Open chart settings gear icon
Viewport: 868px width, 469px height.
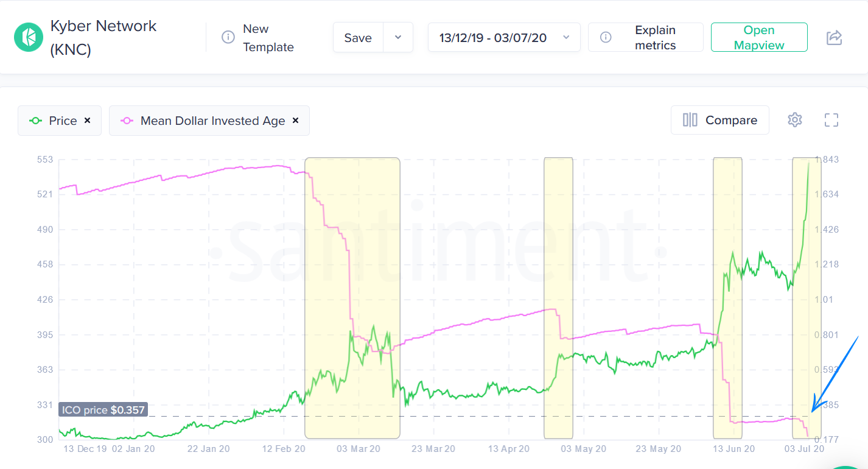(794, 120)
